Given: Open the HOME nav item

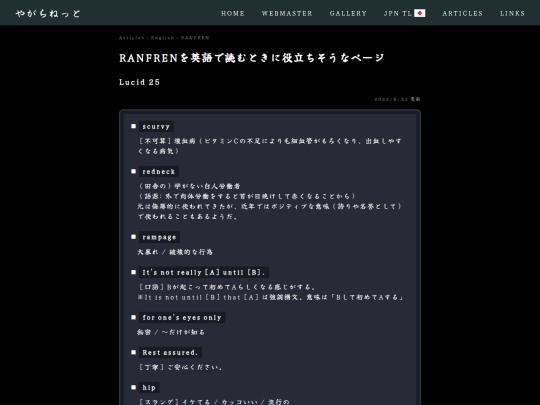Looking at the screenshot, I should pyautogui.click(x=233, y=13).
